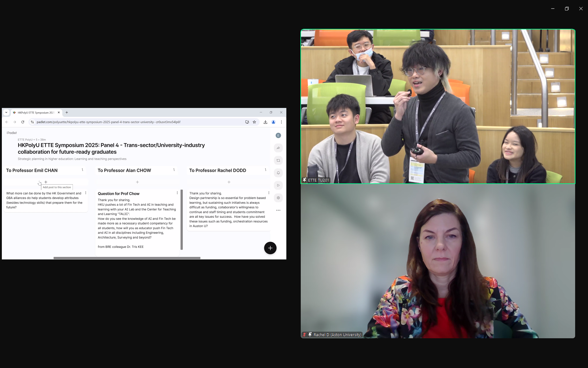Reload the Padlet page
Image resolution: width=588 pixels, height=368 pixels.
23,122
